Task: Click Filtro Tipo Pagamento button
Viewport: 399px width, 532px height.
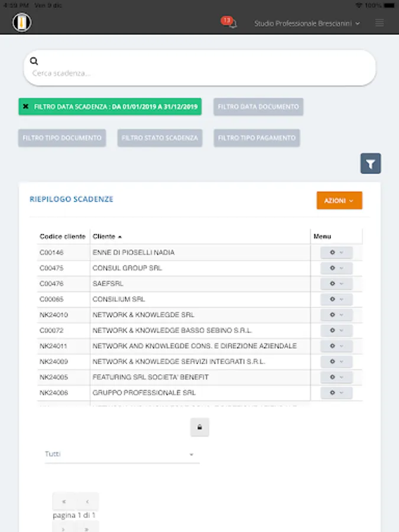Action: pyautogui.click(x=257, y=138)
